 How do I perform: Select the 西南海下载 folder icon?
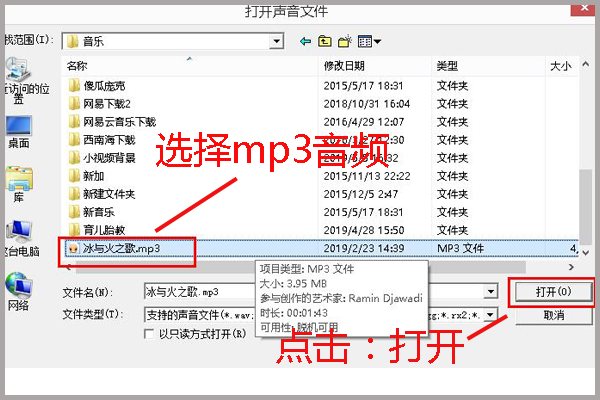tap(74, 139)
